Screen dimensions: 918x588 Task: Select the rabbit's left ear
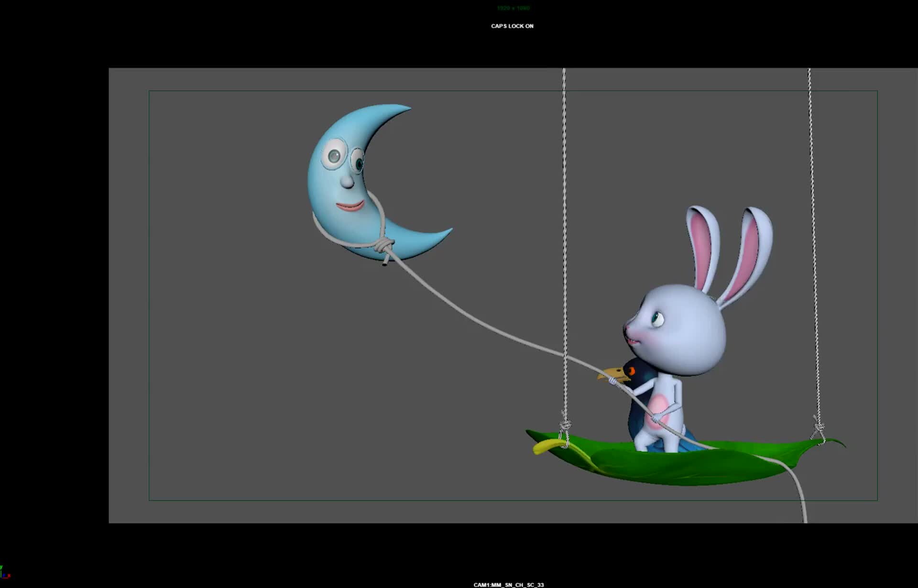tap(703, 244)
